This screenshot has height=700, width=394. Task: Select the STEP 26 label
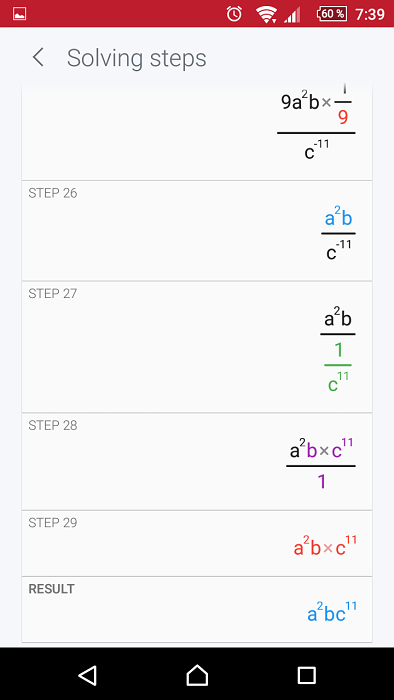tap(53, 193)
